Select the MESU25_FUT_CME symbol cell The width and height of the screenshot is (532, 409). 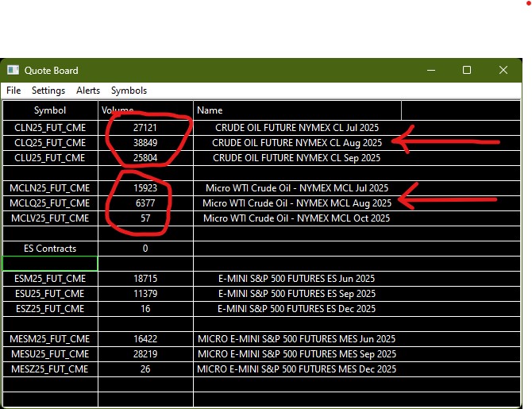point(50,354)
